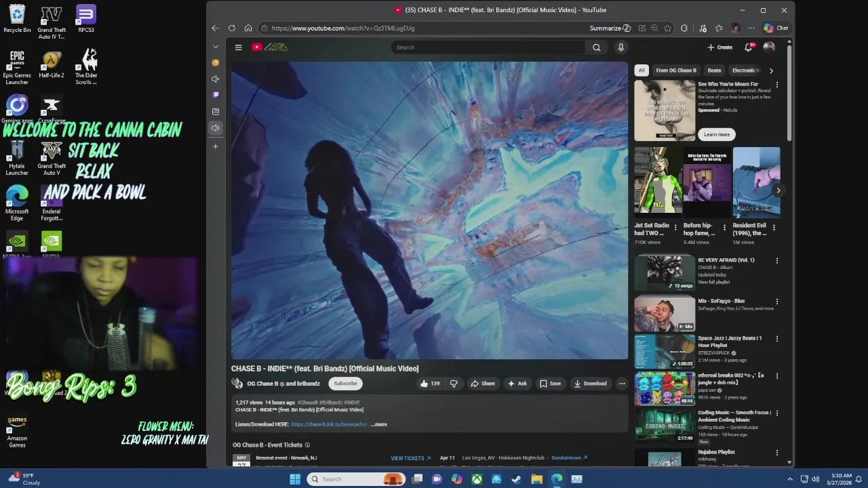This screenshot has width=868, height=488.
Task: Select the Electronic filter chip
Action: click(745, 70)
